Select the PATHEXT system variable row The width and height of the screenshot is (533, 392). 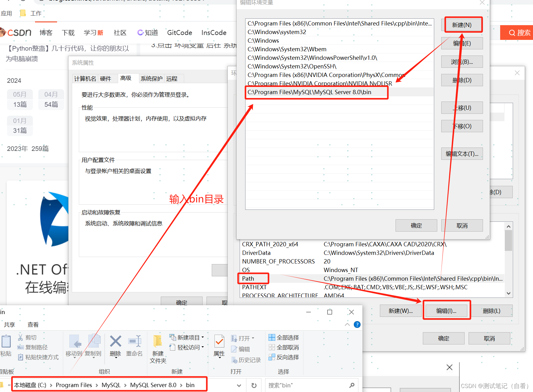[372, 287]
